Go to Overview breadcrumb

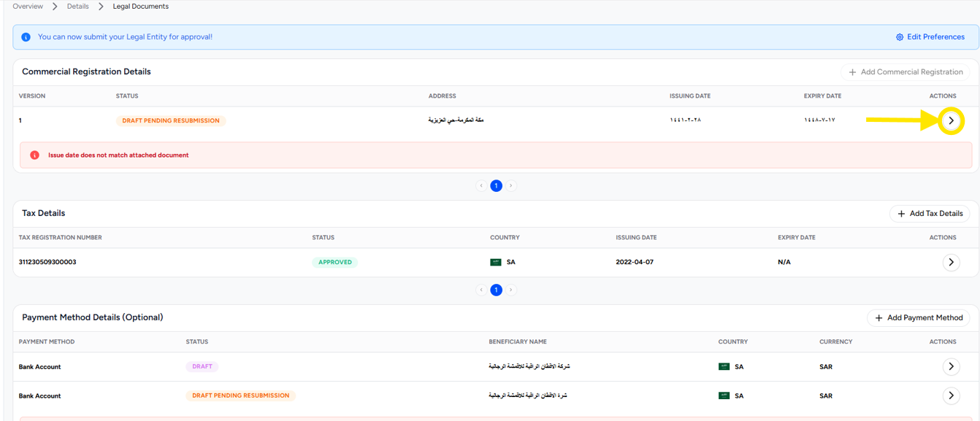[28, 7]
